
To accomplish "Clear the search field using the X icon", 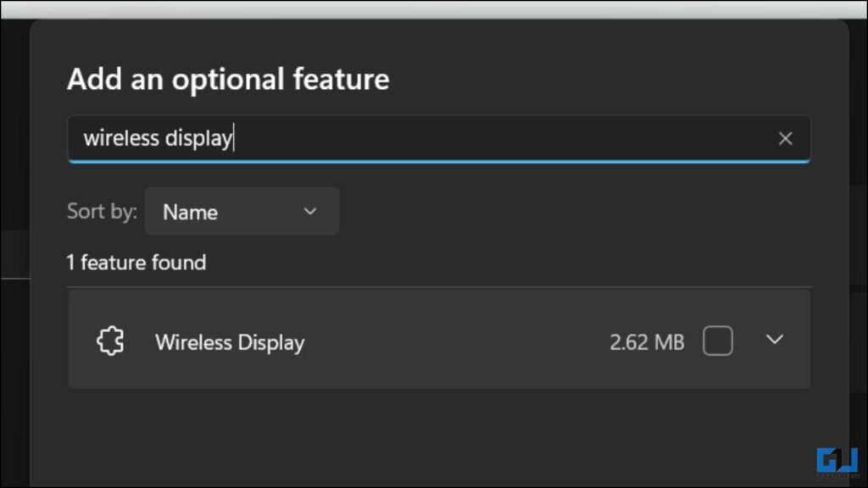I will pyautogui.click(x=785, y=138).
